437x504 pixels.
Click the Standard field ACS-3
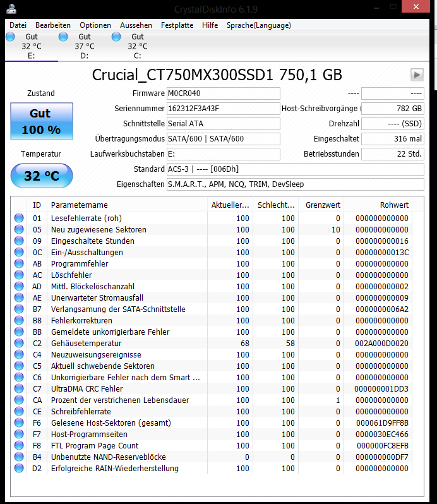tap(296, 169)
